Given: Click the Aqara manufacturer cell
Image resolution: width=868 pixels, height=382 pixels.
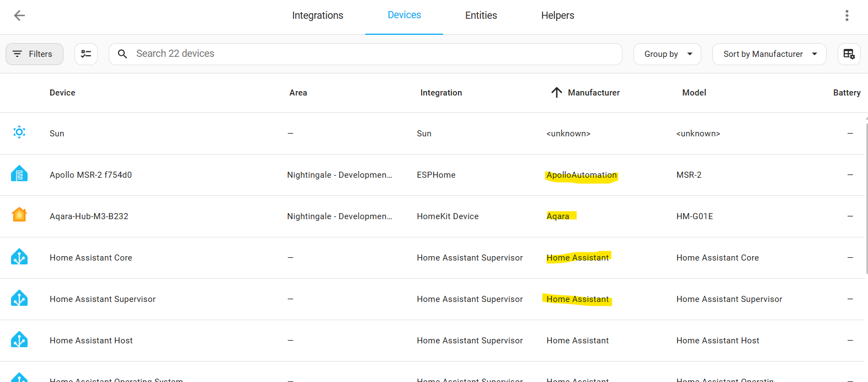Looking at the screenshot, I should click(x=558, y=216).
